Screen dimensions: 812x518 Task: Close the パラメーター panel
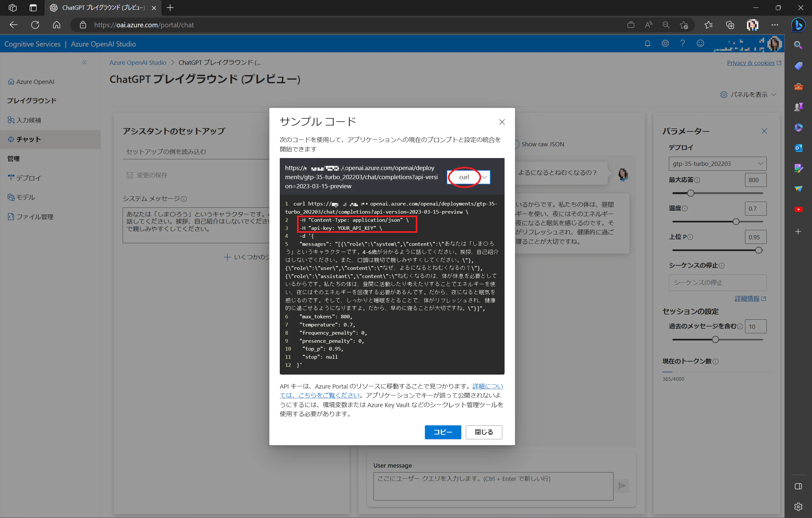point(764,131)
